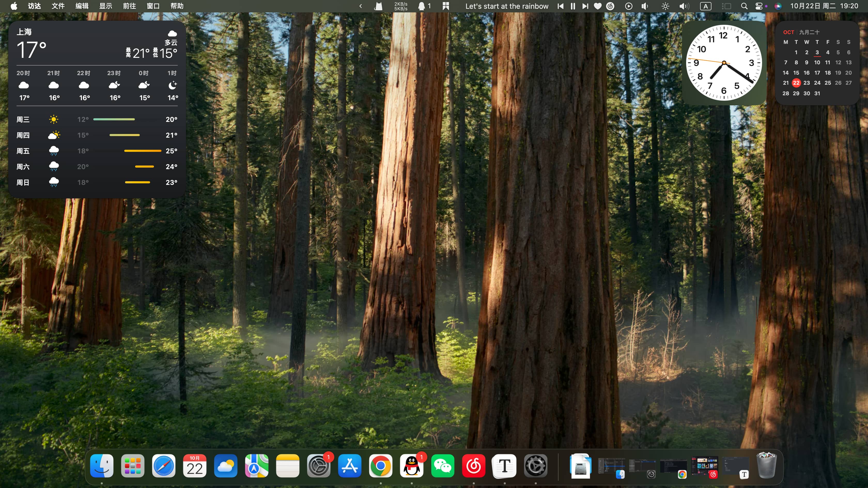The width and height of the screenshot is (868, 488).
Task: Open WeChat from the Dock
Action: (x=443, y=466)
